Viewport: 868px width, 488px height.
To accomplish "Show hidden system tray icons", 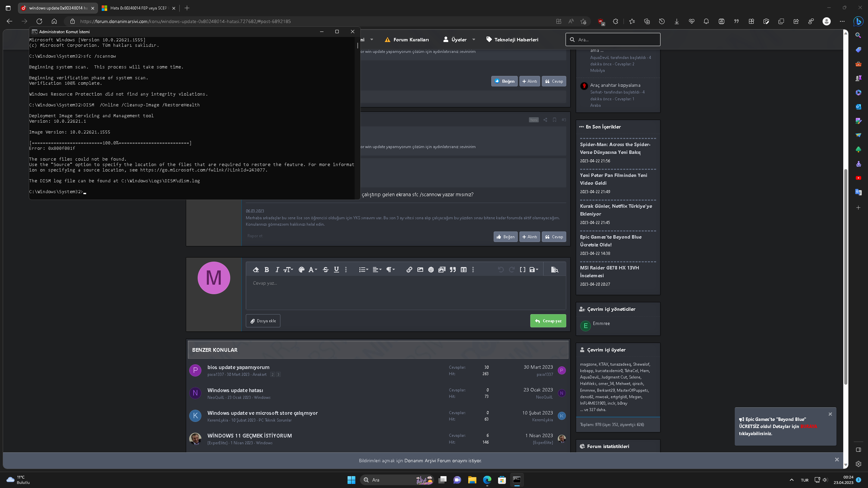I will click(791, 480).
